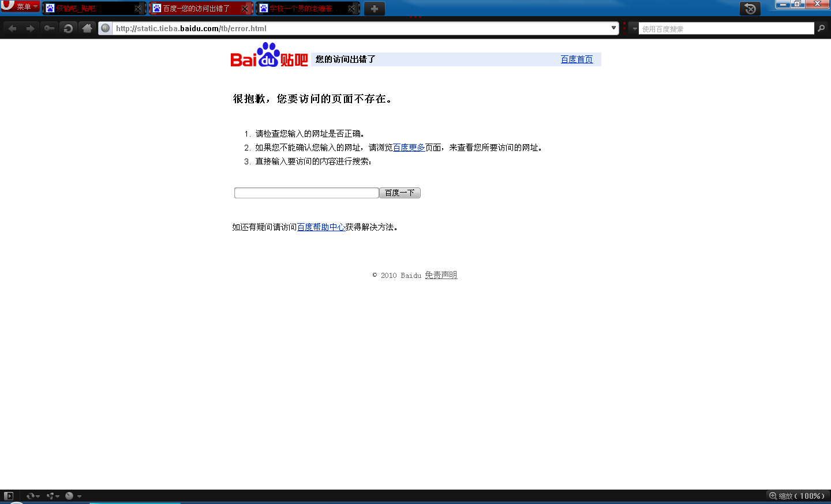Open the 百度帮助中心 link
831x504 pixels.
(x=321, y=227)
